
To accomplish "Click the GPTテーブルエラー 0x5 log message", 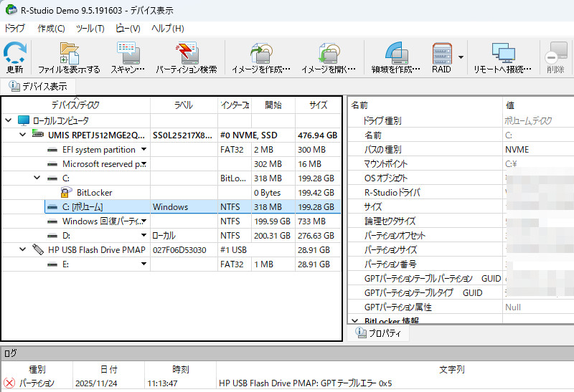I will 306,383.
